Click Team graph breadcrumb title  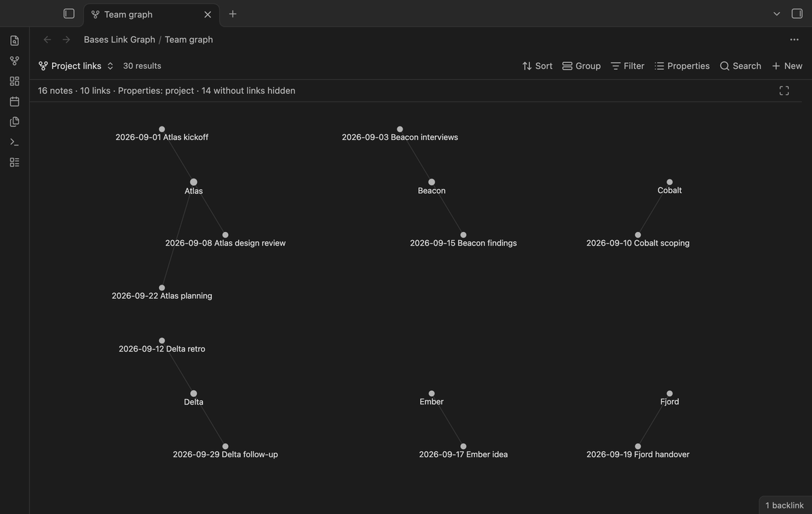click(189, 39)
